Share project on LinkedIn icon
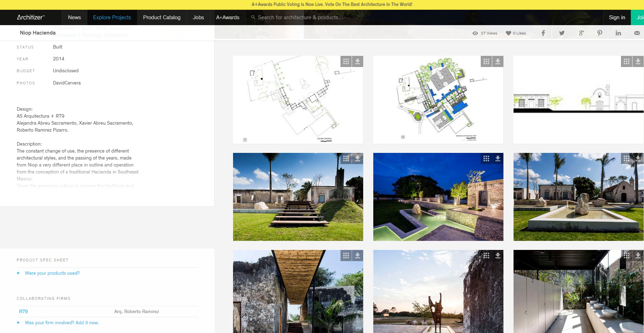The image size is (644, 333). tap(618, 33)
